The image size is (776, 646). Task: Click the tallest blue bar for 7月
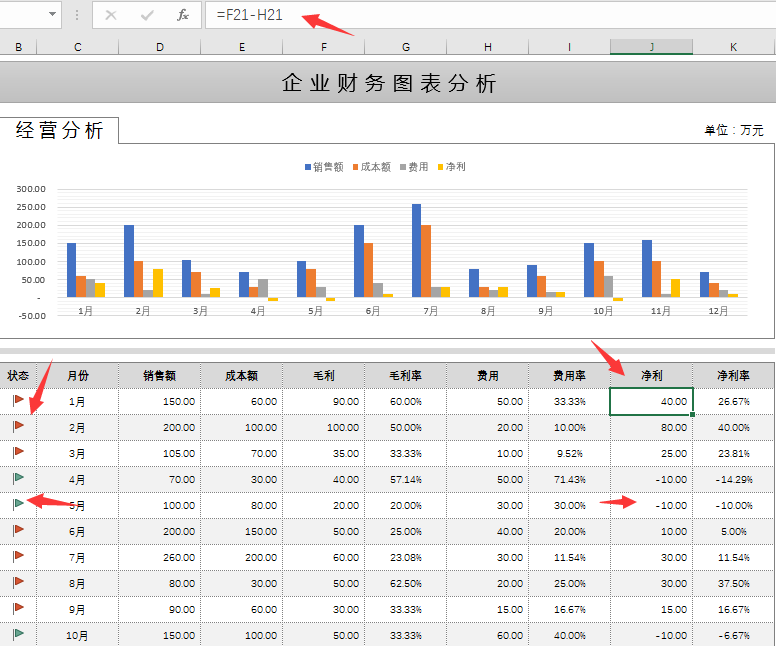(x=416, y=250)
